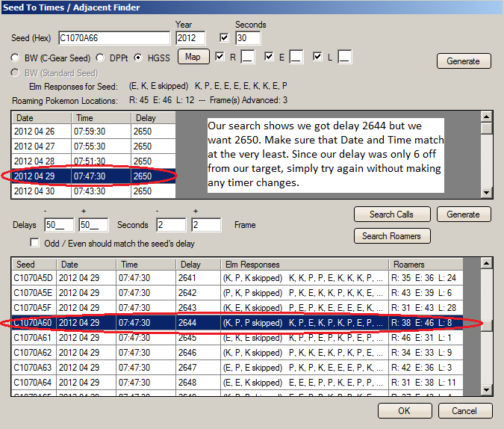Click the Search Calls button
This screenshot has height=429, width=504.
click(x=392, y=214)
